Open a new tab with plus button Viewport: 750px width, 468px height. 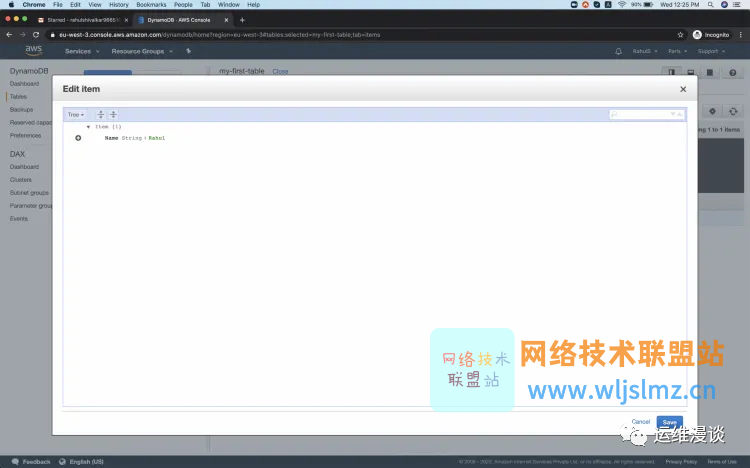242,20
